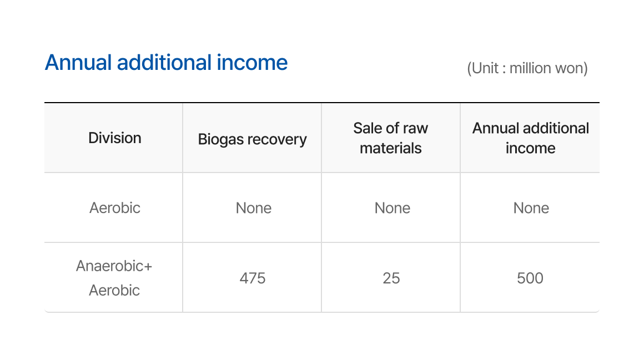The image size is (644, 355).
Task: Select the 'Biogas recovery' column header
Action: [x=252, y=139]
